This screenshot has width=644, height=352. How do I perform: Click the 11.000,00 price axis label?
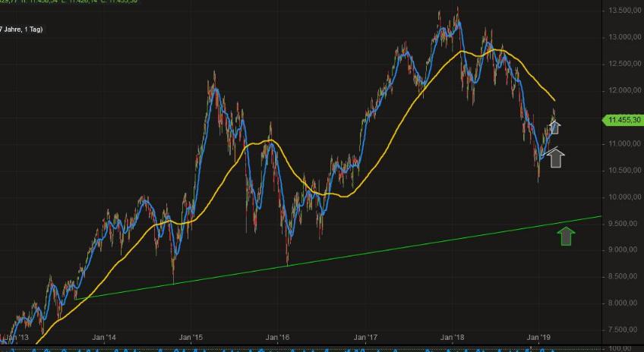[625, 143]
